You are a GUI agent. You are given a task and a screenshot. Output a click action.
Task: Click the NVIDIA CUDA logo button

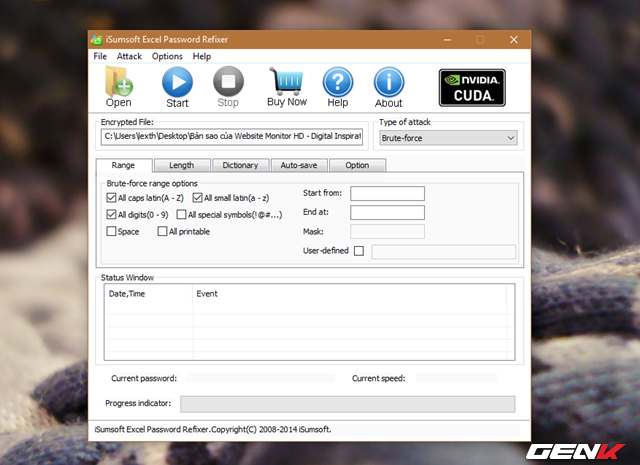pos(472,87)
